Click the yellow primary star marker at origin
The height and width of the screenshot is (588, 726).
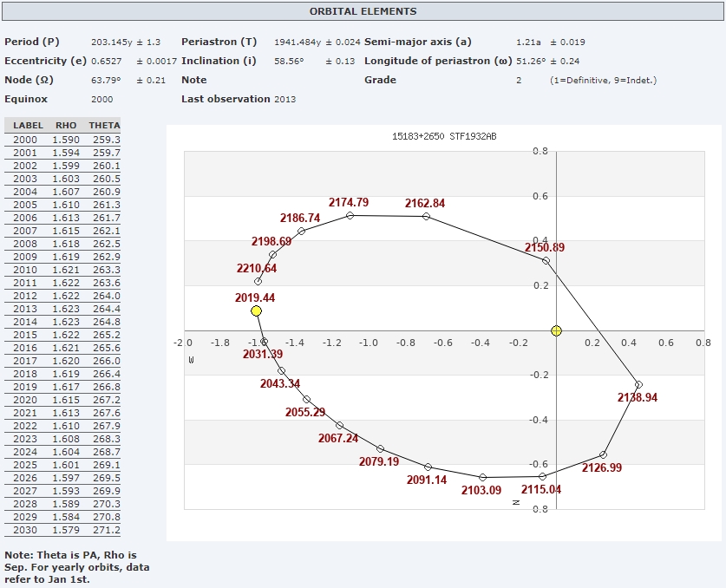(556, 330)
